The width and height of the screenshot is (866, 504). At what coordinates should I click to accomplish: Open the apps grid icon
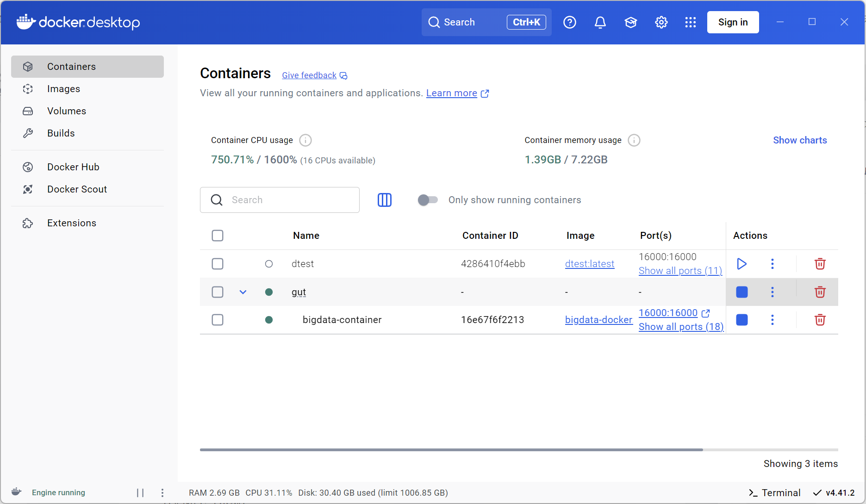[691, 22]
